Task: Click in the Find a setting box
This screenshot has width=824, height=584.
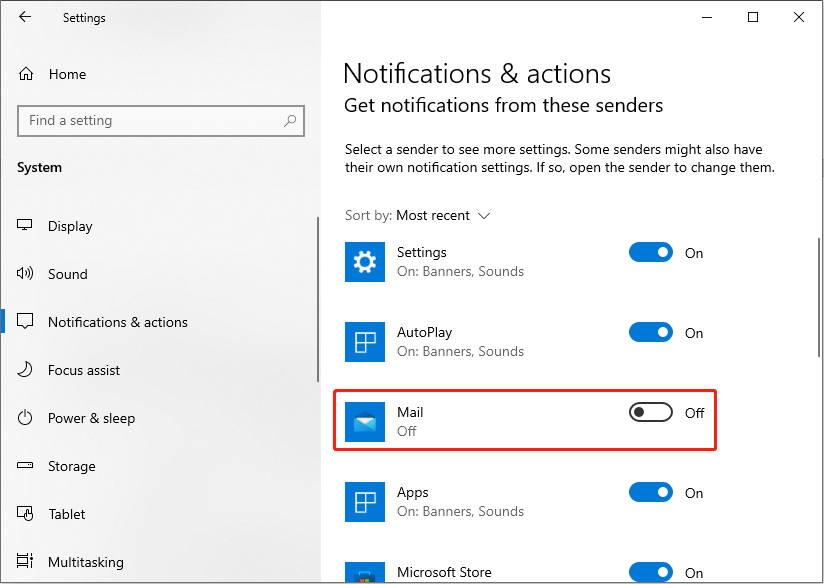Action: (161, 121)
